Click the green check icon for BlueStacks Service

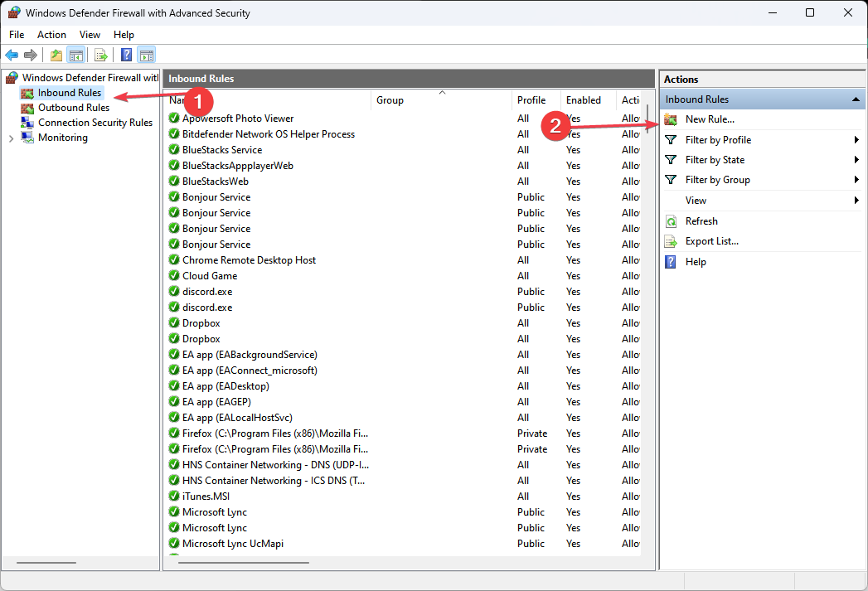point(174,149)
